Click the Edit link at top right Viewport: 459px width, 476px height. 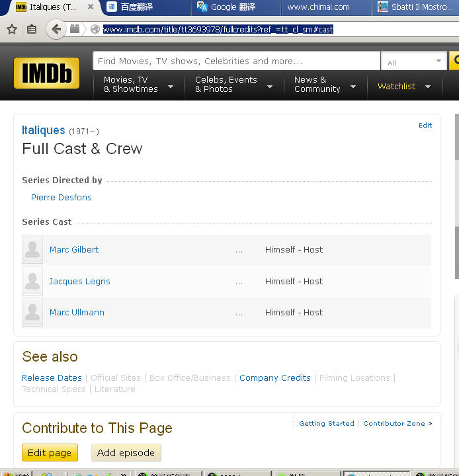[x=425, y=126]
